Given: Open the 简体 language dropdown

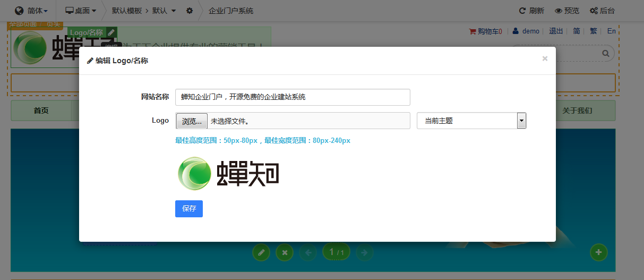Looking at the screenshot, I should click(31, 11).
